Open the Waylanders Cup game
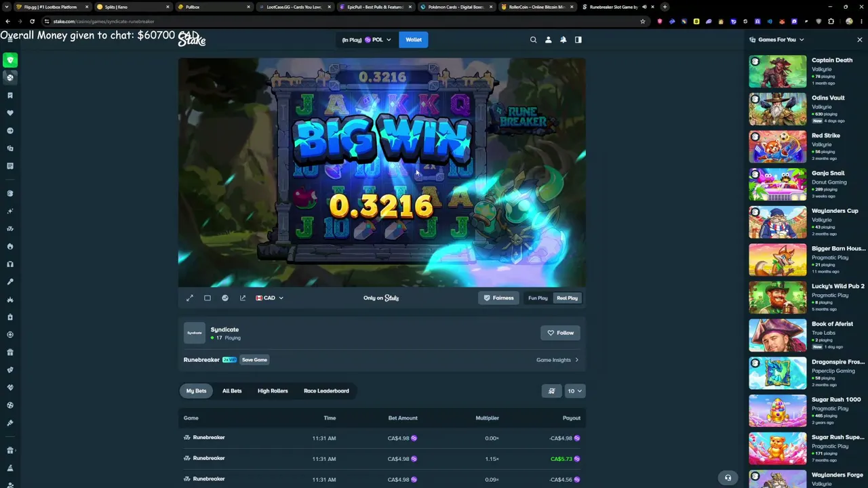Screen dimensions: 868x488 [778, 222]
